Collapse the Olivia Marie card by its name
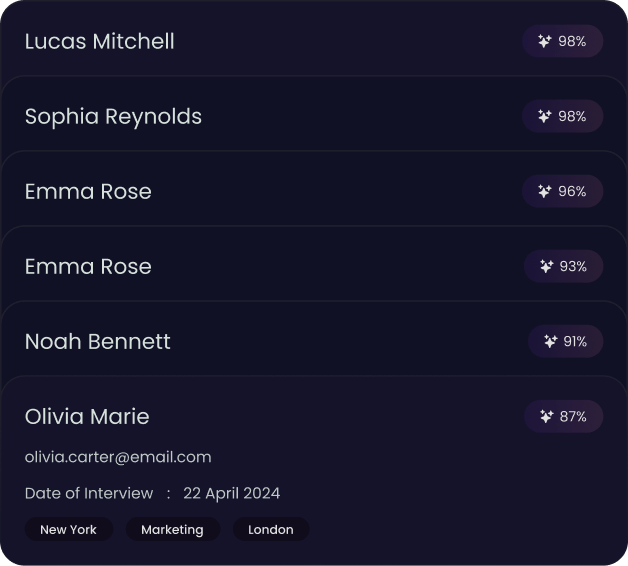 click(x=87, y=417)
